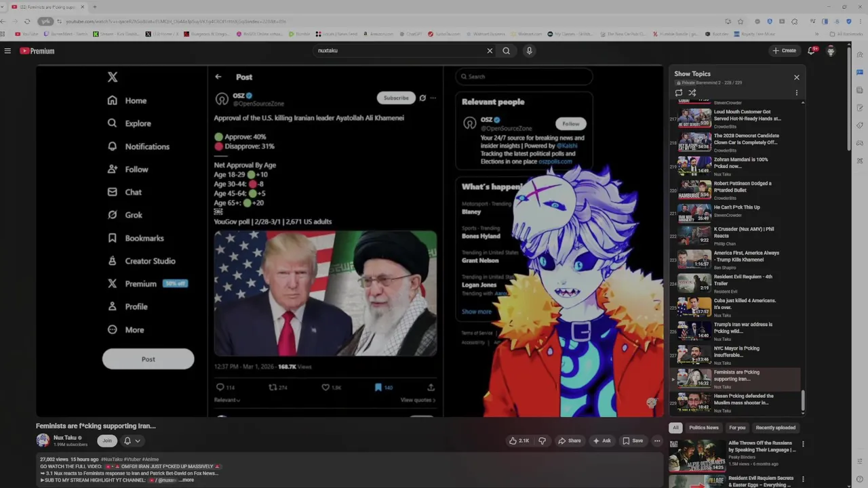Viewport: 868px width, 488px height.
Task: Click the X logo in video
Action: click(x=113, y=77)
